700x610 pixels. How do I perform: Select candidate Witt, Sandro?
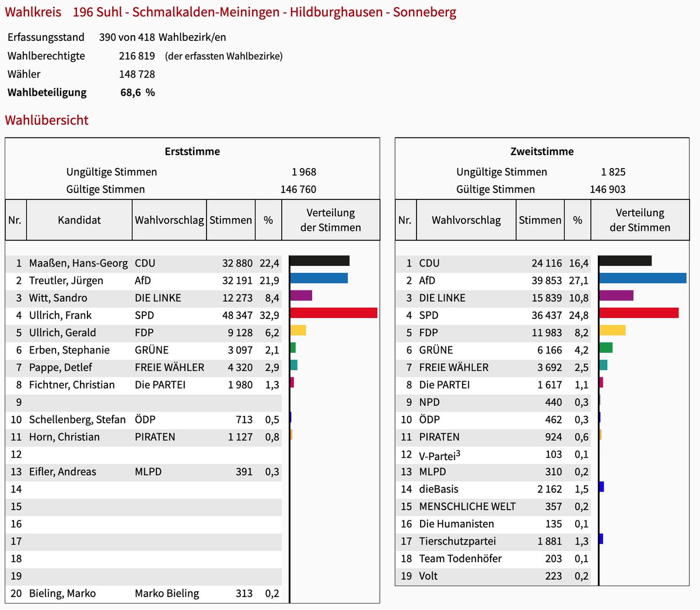58,298
